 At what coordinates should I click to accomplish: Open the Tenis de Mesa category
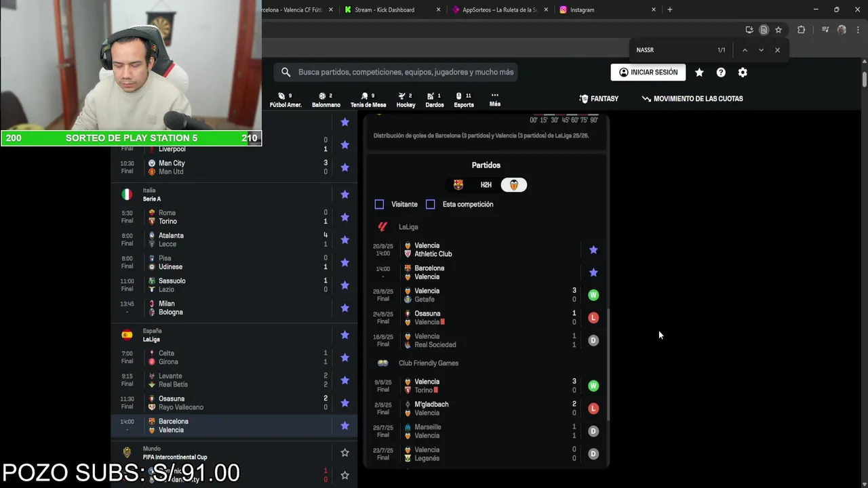point(368,100)
